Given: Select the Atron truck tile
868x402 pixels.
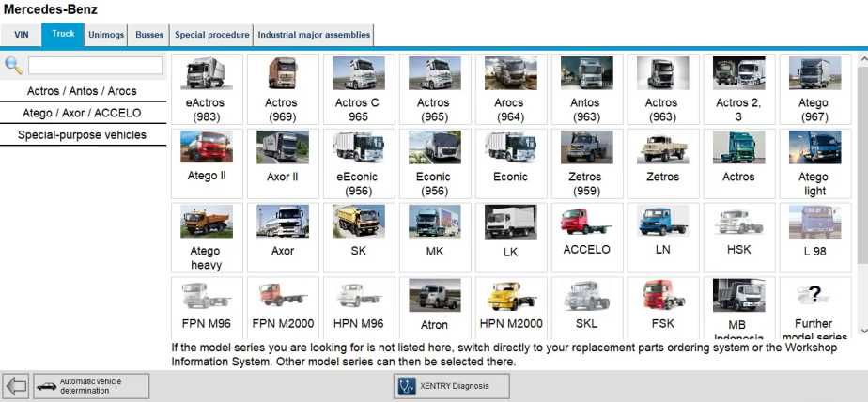Looking at the screenshot, I should pos(435,308).
